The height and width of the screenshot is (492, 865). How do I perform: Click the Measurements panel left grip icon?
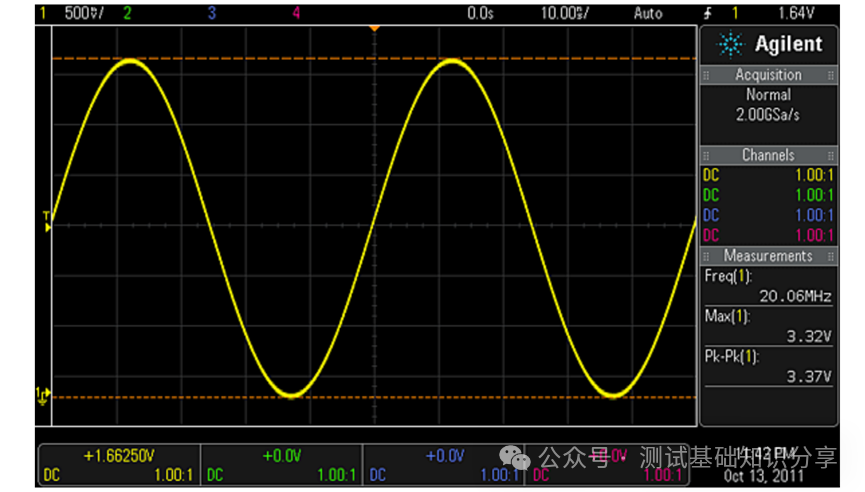coord(706,256)
